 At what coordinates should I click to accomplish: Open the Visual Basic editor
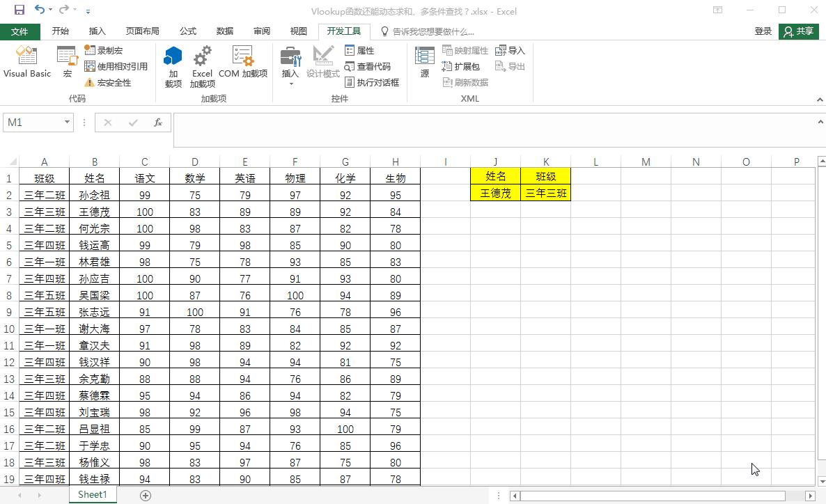(x=26, y=63)
